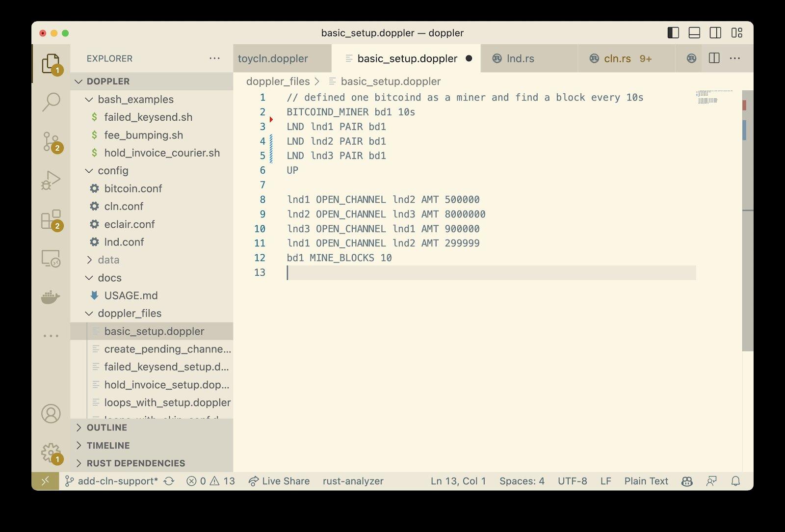The image size is (785, 532).
Task: Open the Manage gear with badge 1
Action: click(51, 452)
